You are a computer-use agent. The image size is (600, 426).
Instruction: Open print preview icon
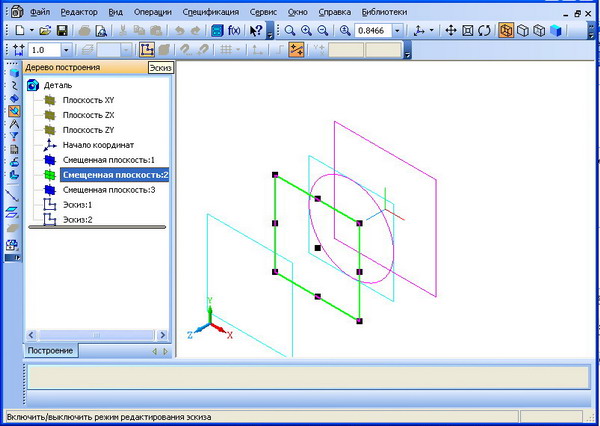(x=101, y=30)
